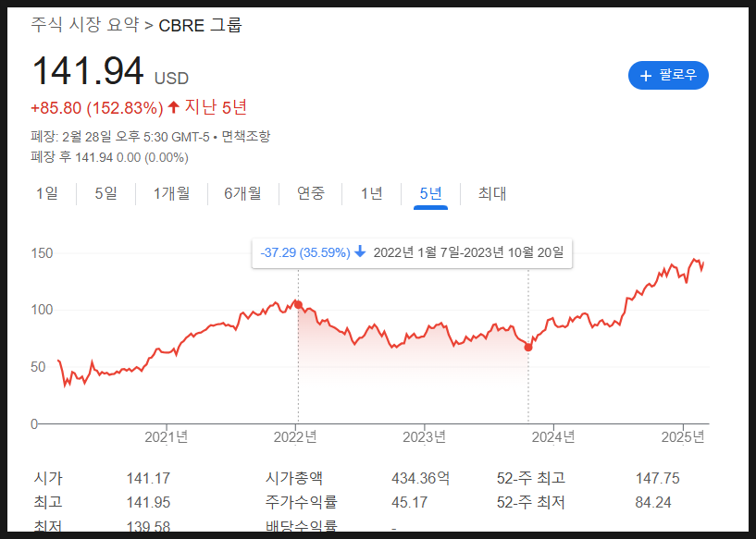This screenshot has height=539, width=756.
Task: Click the 지난 5년 period text
Action: [x=216, y=107]
